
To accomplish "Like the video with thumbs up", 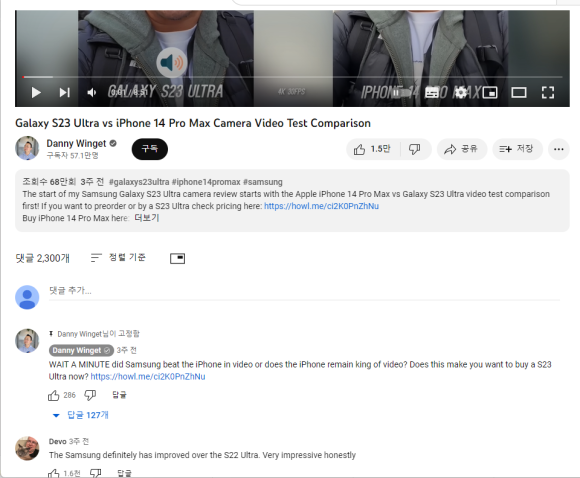I will pyautogui.click(x=373, y=149).
